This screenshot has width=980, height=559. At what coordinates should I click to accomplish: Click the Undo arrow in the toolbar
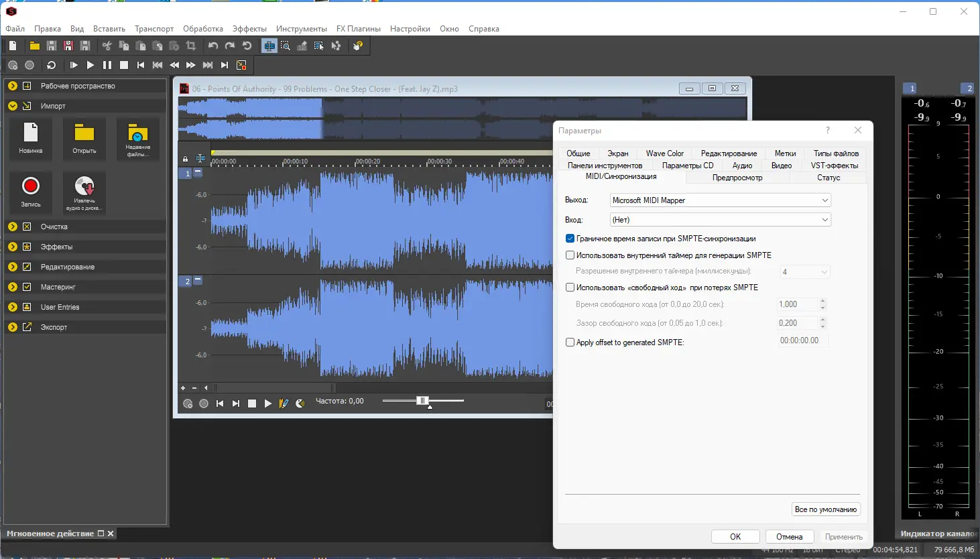click(x=213, y=46)
